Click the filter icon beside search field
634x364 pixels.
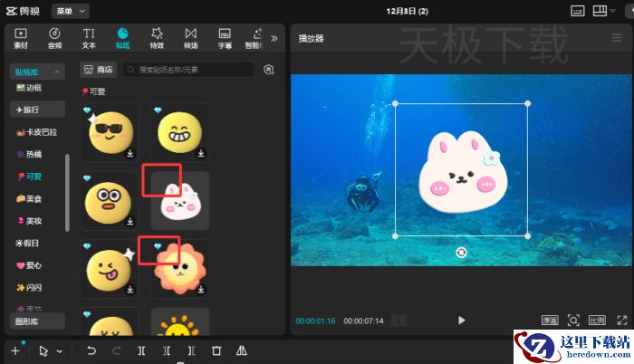pos(268,70)
